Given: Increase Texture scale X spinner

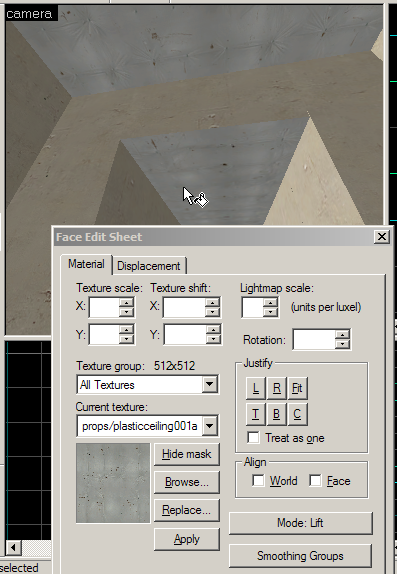Looking at the screenshot, I should click(x=126, y=302).
